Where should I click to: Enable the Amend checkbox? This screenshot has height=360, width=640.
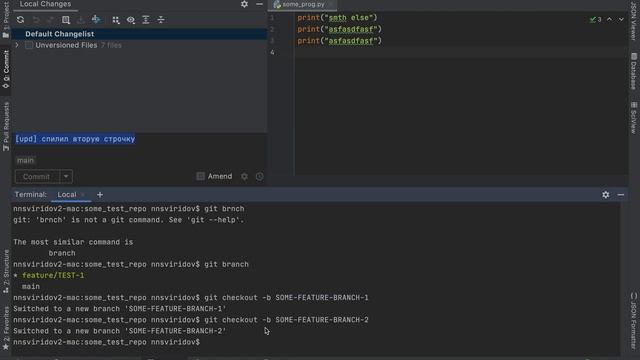pos(200,176)
